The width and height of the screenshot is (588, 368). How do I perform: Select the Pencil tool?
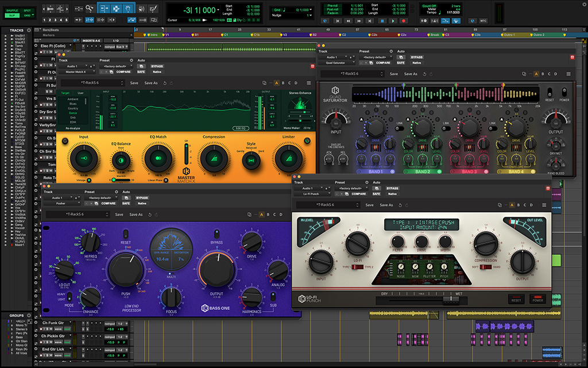coord(153,9)
